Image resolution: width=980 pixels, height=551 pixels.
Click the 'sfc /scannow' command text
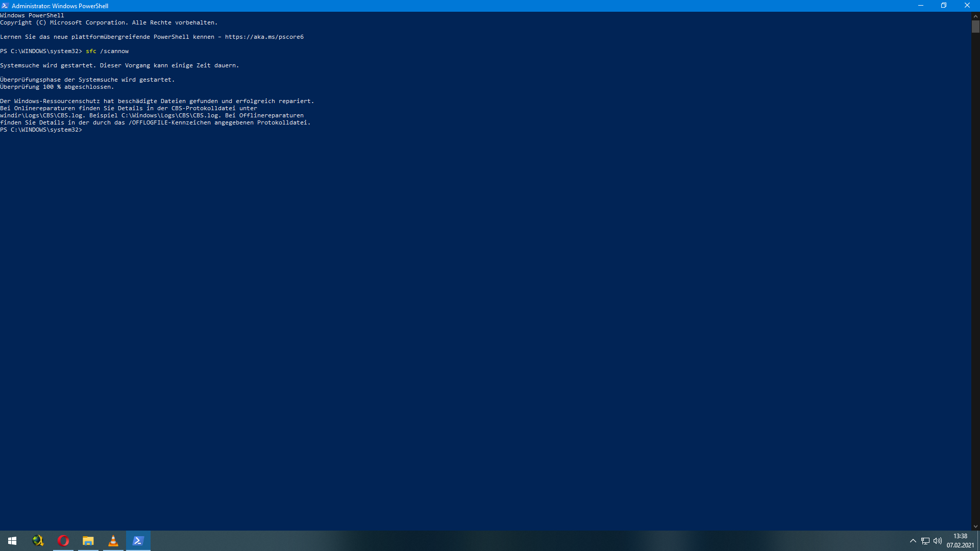coord(107,51)
